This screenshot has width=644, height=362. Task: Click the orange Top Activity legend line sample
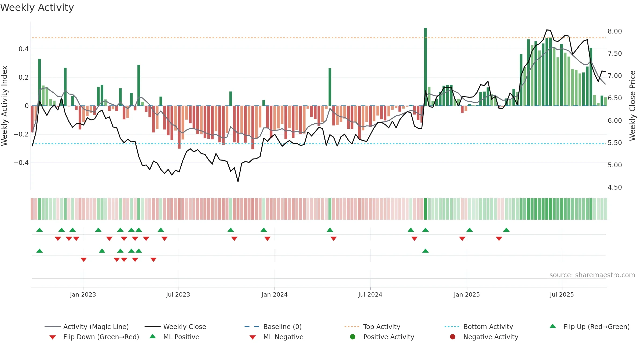click(x=352, y=327)
